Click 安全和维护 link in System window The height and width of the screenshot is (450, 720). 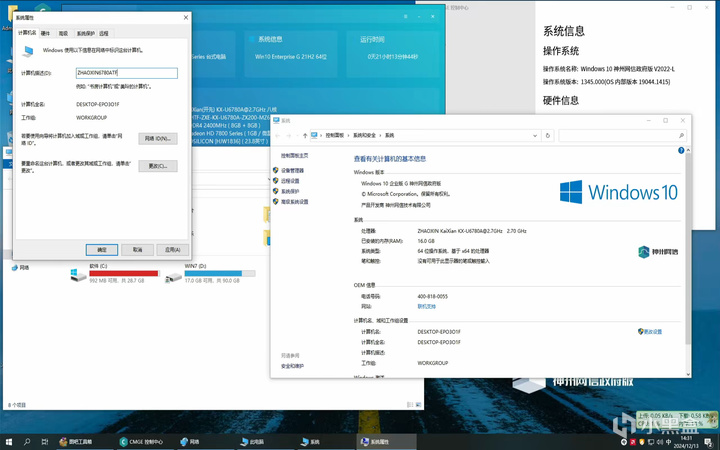point(292,366)
